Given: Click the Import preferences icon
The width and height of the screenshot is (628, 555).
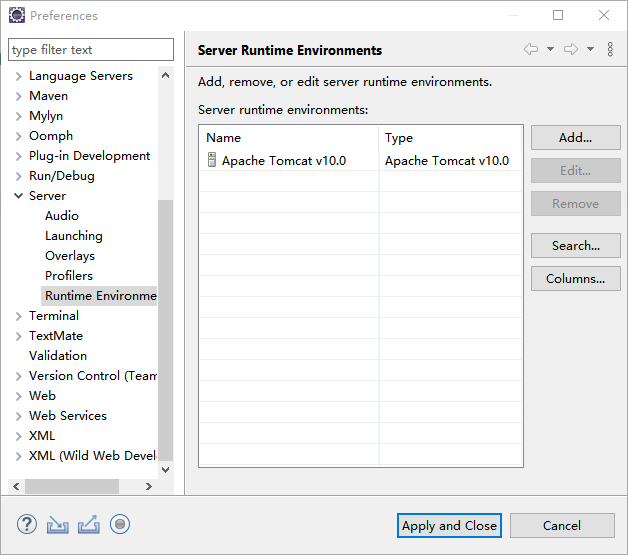Looking at the screenshot, I should click(x=58, y=525).
